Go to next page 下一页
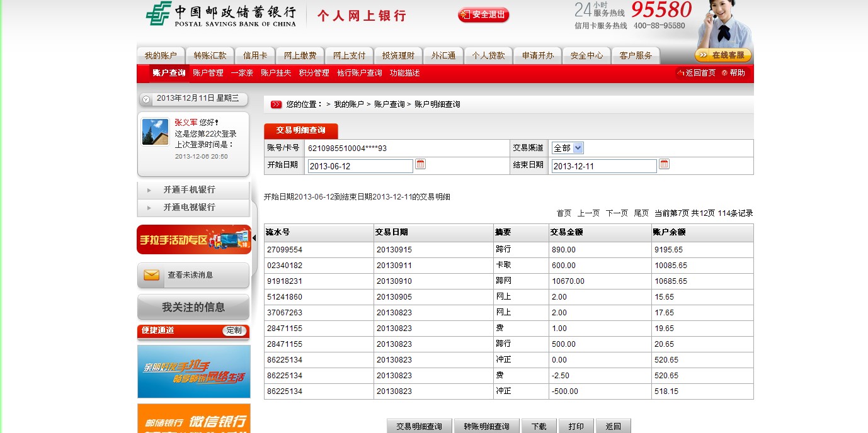 [x=617, y=213]
